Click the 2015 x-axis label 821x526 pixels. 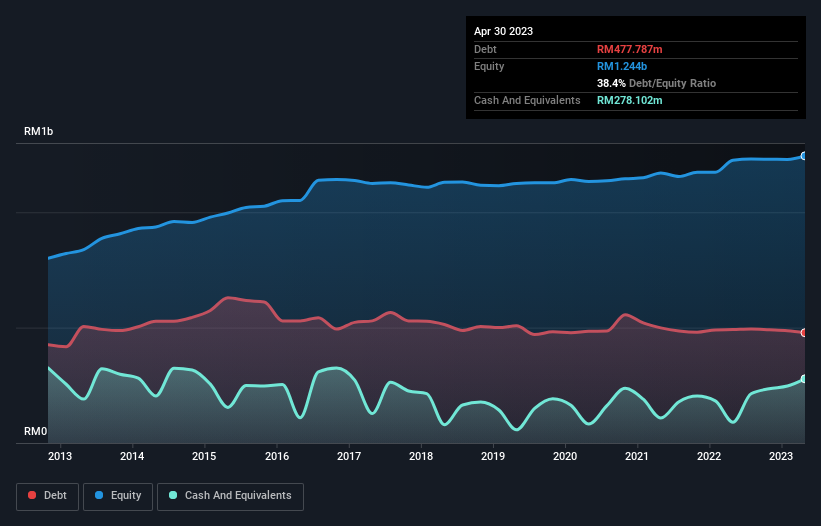tap(204, 456)
